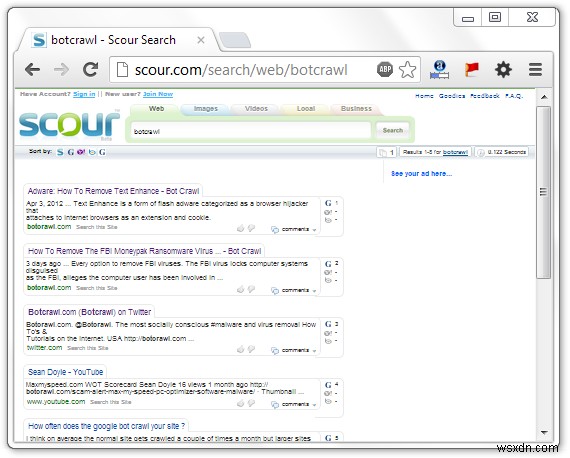Expand comments on FBI Moneypak result
Viewport: 570px width, 458px height.
point(294,290)
